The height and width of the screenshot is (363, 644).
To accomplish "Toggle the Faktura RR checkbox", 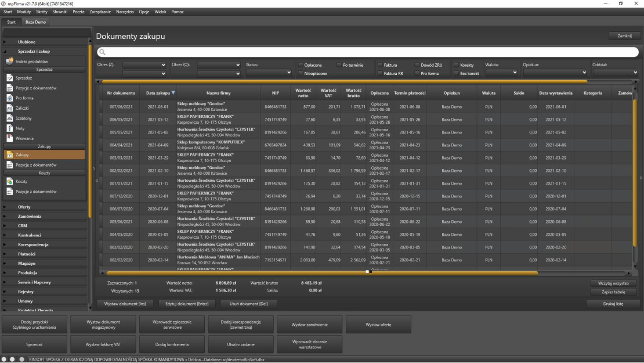I will [380, 74].
